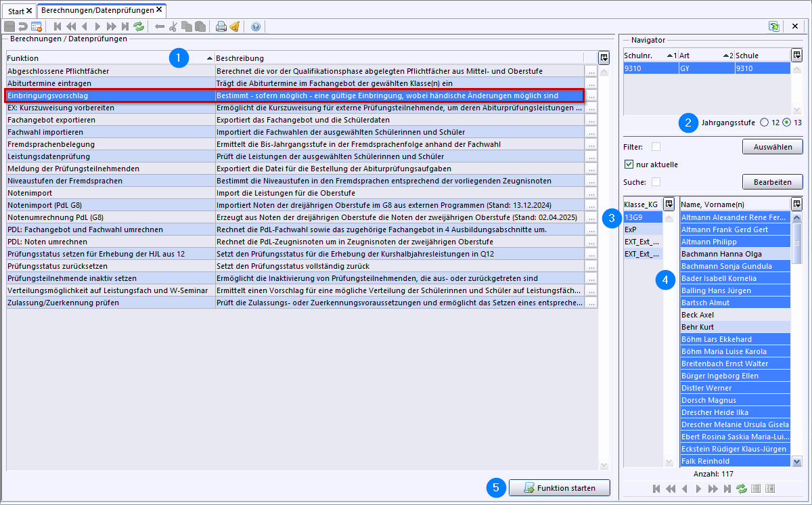Uncheck the 'nur aktuelle' checkbox
The height and width of the screenshot is (505, 812).
(629, 164)
